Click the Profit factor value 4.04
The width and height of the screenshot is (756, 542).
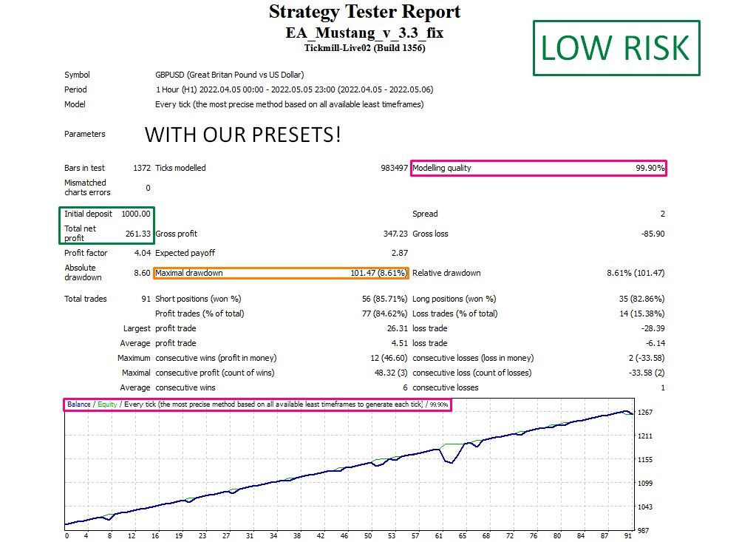point(142,253)
